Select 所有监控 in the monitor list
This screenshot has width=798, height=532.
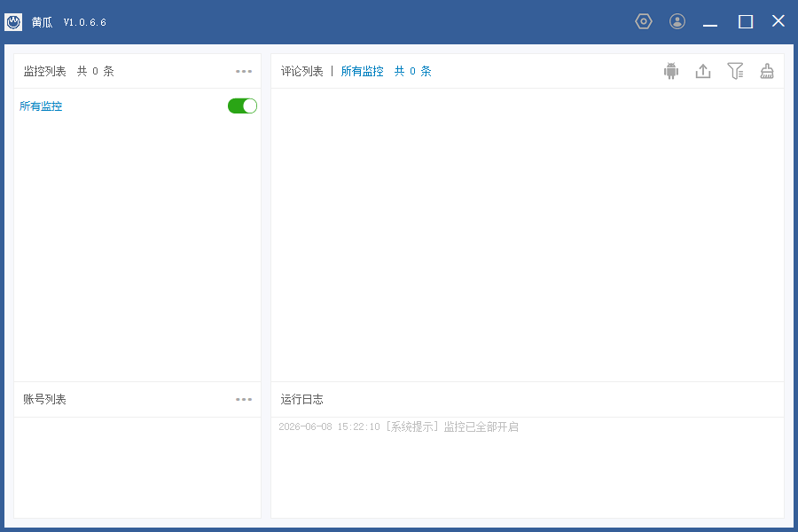coord(41,106)
